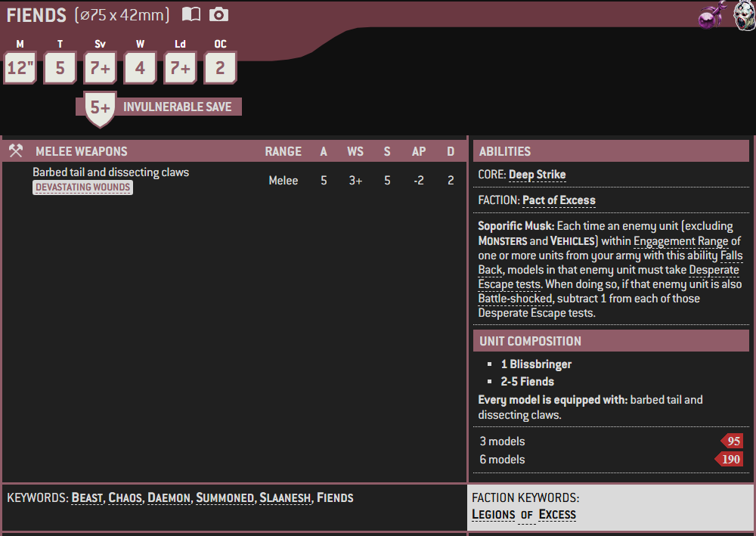Click the 95 points cost tag
This screenshot has width=756, height=536.
(733, 442)
